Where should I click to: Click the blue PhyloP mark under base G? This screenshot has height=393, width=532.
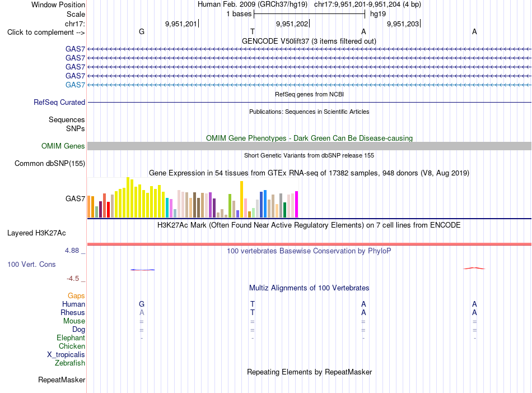tap(142, 270)
